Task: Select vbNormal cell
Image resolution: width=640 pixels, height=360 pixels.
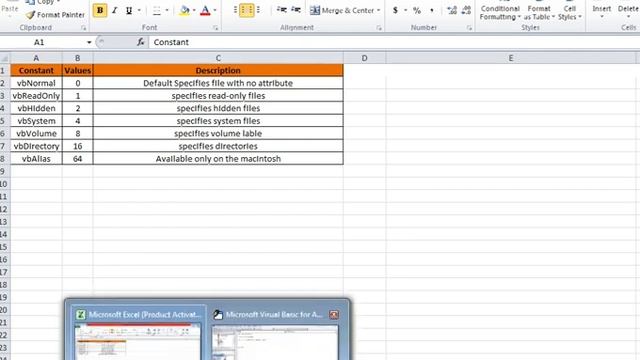Action: pyautogui.click(x=36, y=83)
